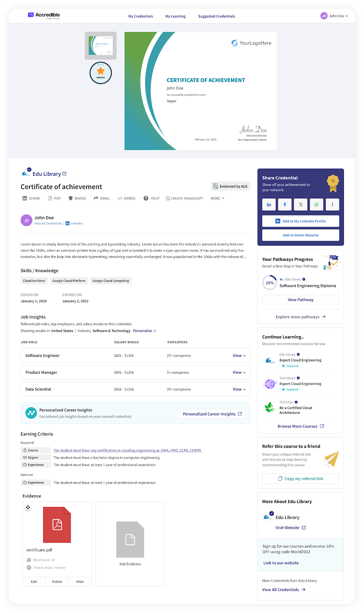364x613 pixels.
Task: Click View All Credentials from Edu Library
Action: (x=284, y=590)
